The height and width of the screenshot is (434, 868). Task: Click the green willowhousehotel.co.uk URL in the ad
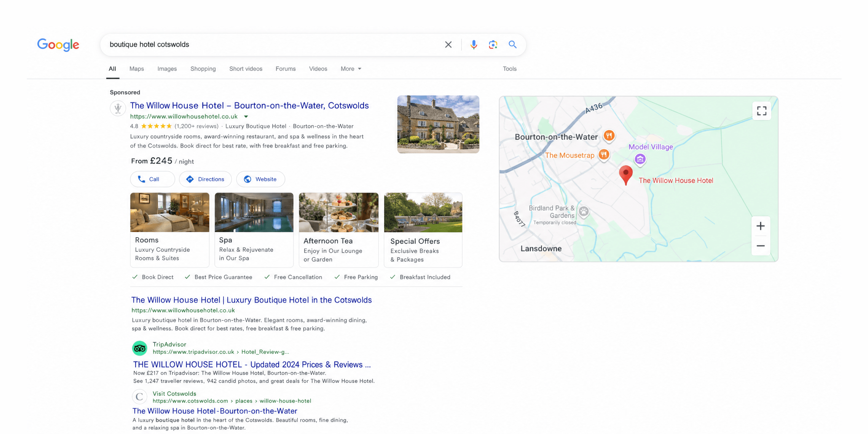184,116
